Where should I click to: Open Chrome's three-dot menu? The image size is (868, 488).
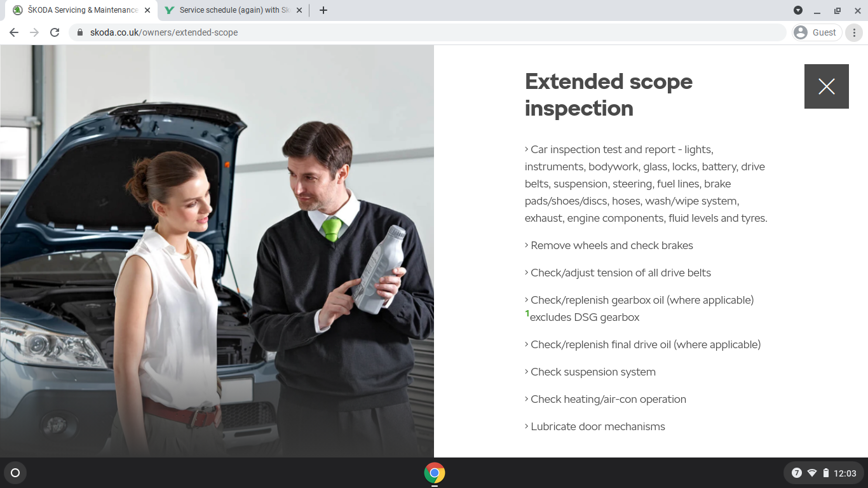[x=854, y=32]
